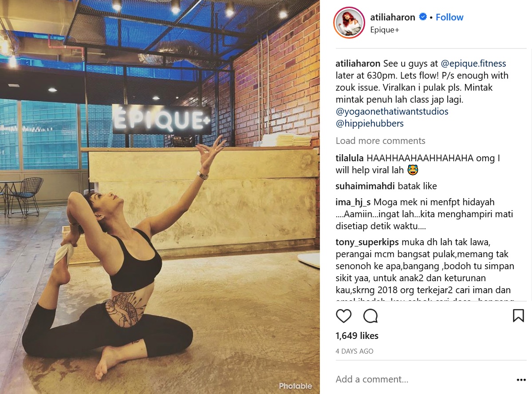Visit commenter tilalula's profile
This screenshot has height=394, width=532.
[x=350, y=158]
